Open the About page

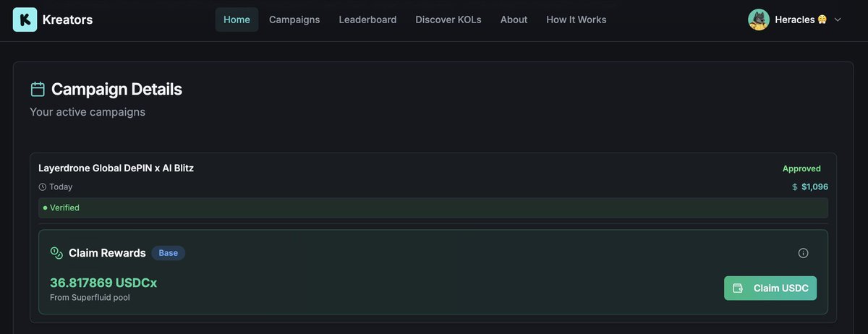[x=514, y=20]
